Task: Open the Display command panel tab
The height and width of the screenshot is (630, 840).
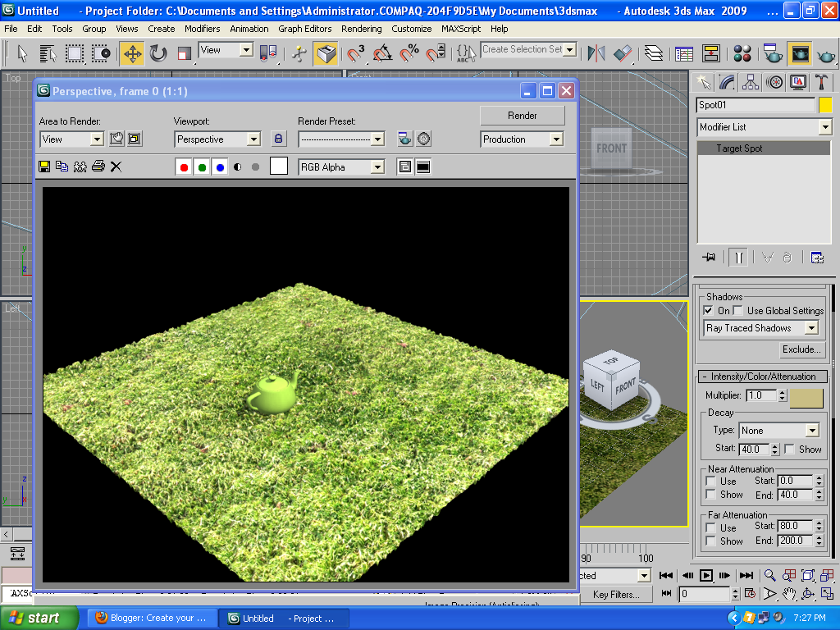Action: point(798,82)
